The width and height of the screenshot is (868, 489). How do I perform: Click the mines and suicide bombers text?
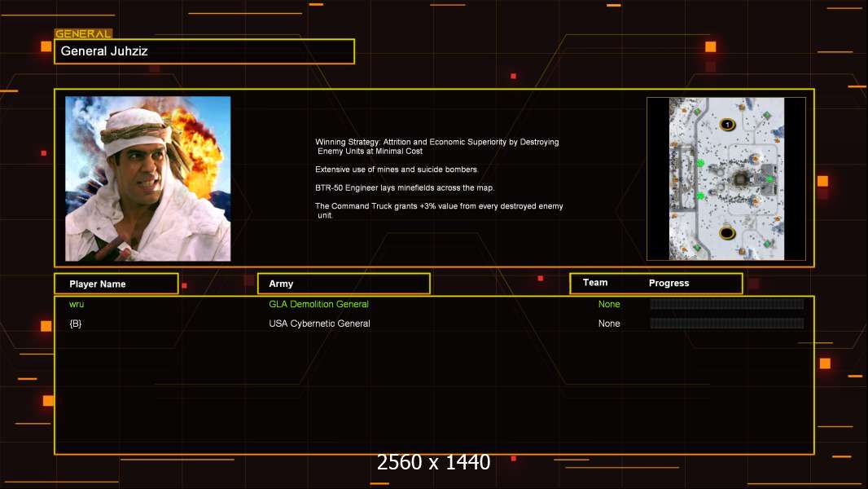397,170
